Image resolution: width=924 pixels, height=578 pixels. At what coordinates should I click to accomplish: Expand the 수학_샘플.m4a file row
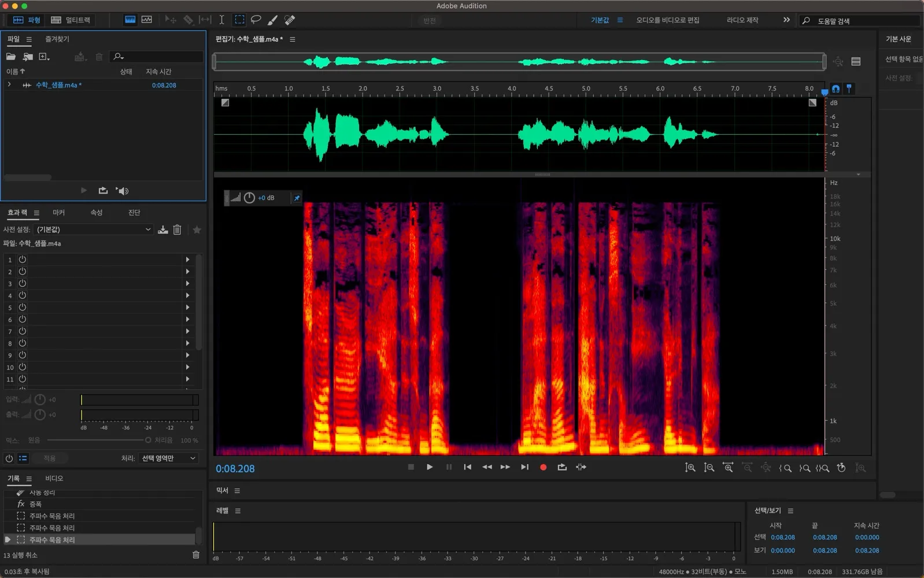[x=9, y=85]
